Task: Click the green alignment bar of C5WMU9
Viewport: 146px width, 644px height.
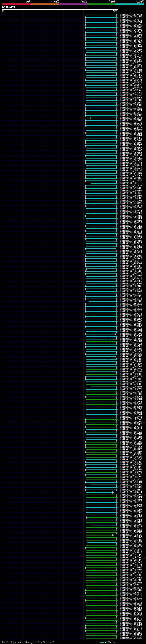Action: (101, 341)
